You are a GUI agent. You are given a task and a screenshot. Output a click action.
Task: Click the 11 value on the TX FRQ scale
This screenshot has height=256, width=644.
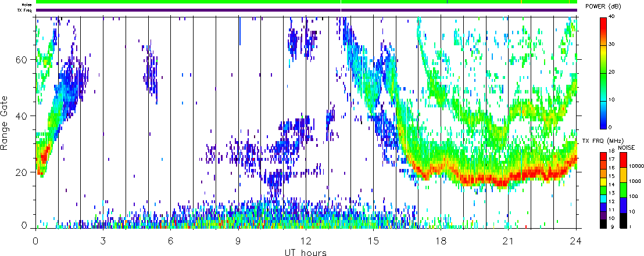(x=611, y=210)
